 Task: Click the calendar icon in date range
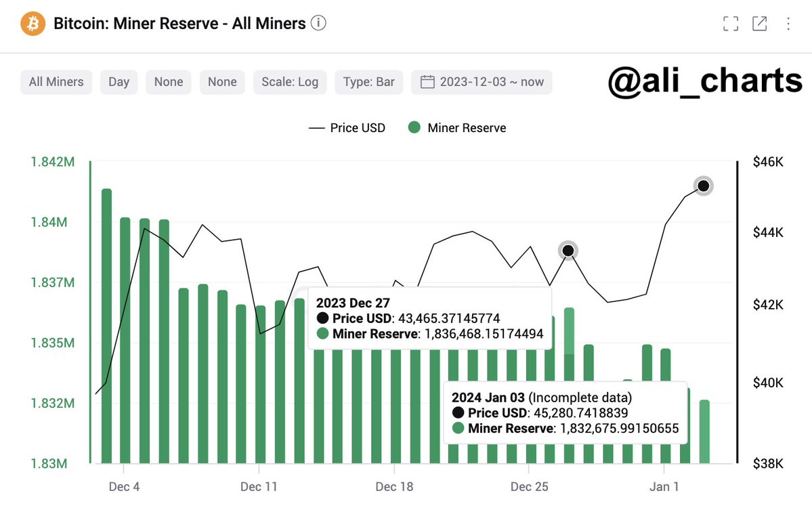pyautogui.click(x=427, y=82)
